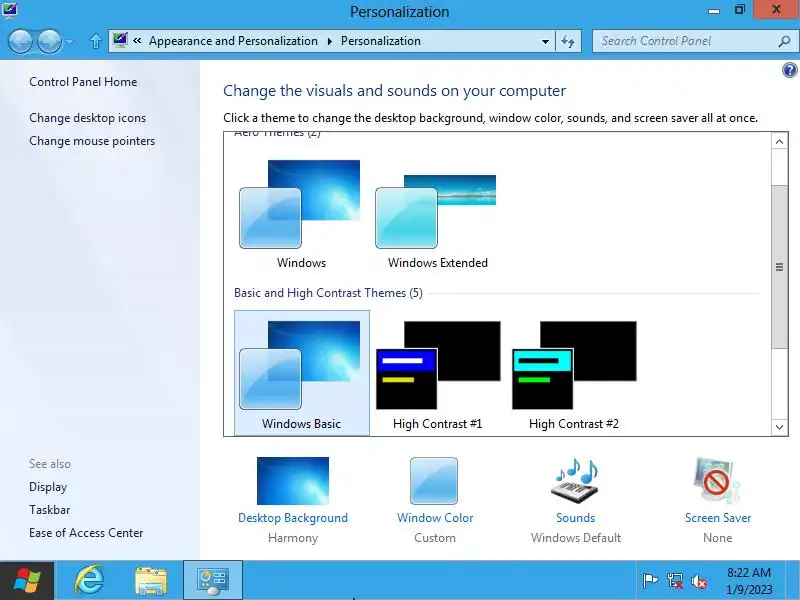Click the window system menu icon

tap(9, 9)
